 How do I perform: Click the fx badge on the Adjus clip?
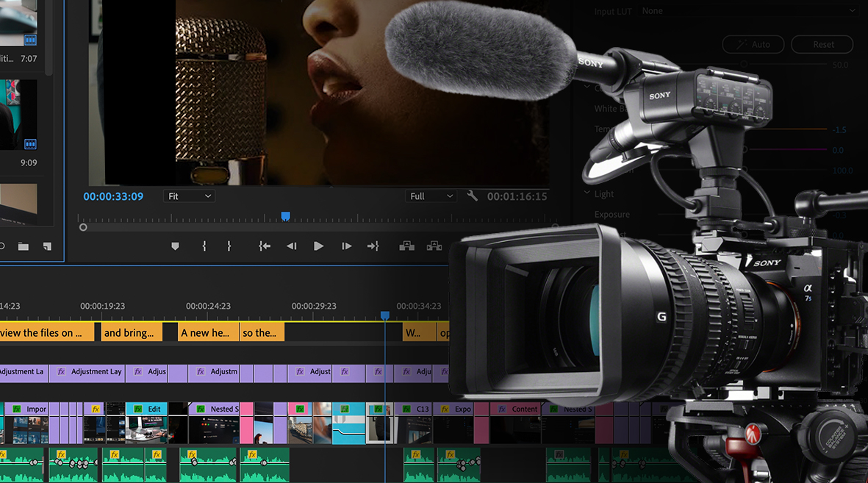pyautogui.click(x=138, y=372)
